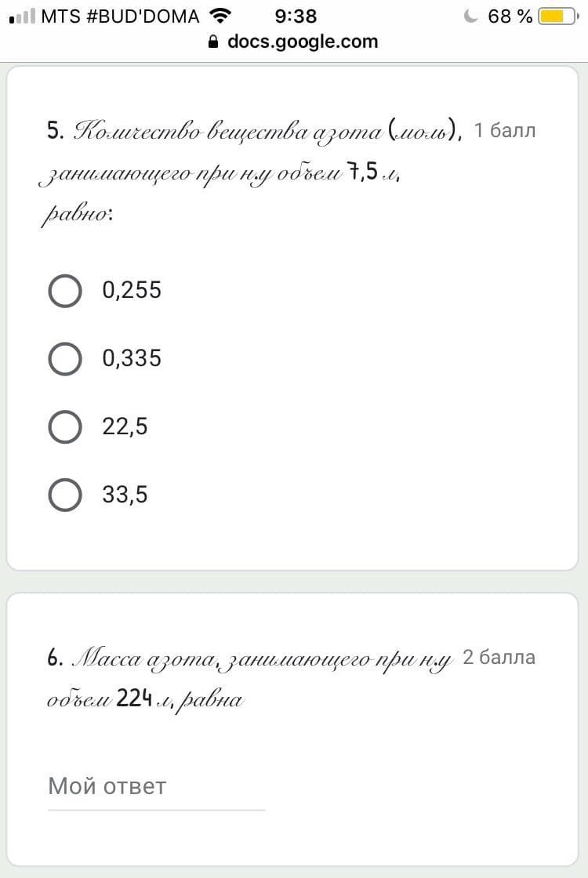The image size is (588, 878).
Task: Tap the cellular signal bars icon
Action: point(23,16)
